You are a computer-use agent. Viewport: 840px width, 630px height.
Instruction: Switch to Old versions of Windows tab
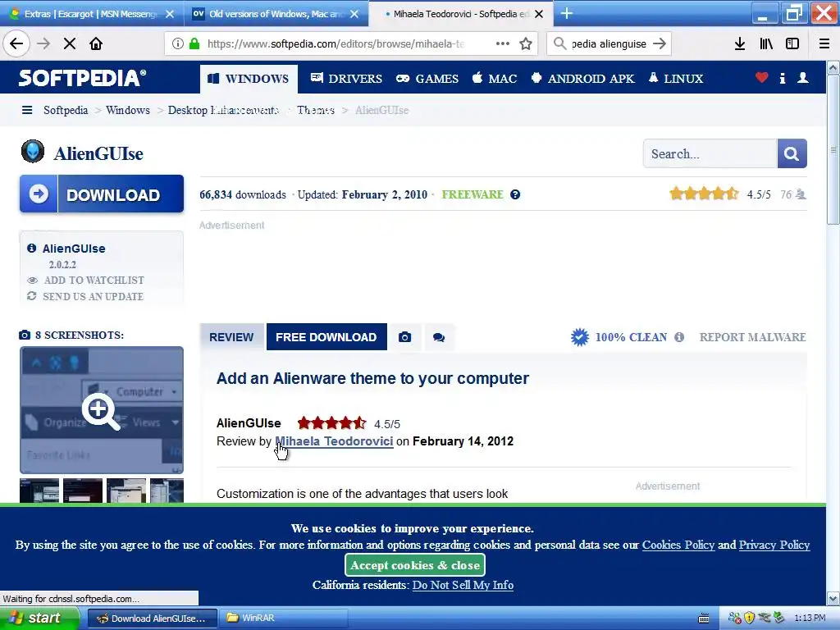[276, 14]
